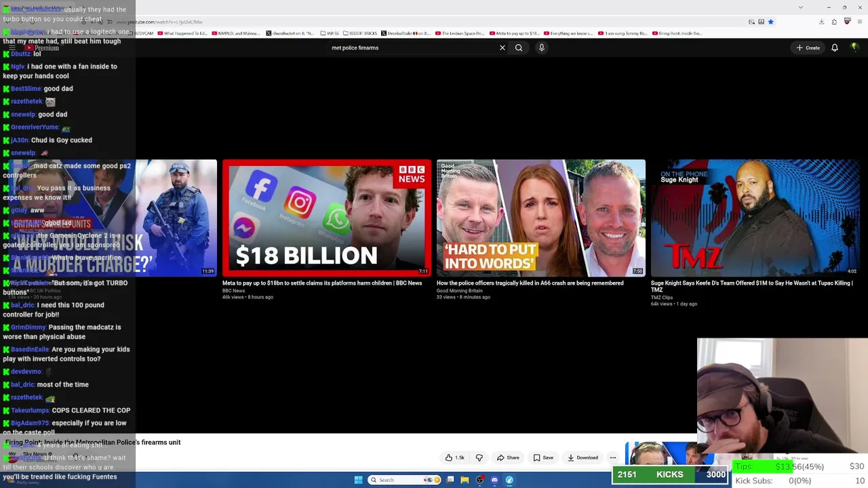This screenshot has height=488, width=868.
Task: Open the browser extensions icon
Action: (834, 22)
